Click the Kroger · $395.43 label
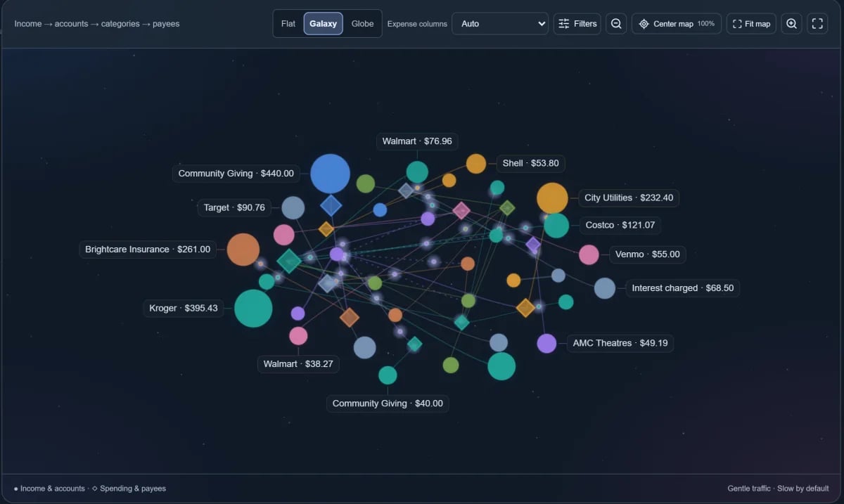 coord(184,309)
